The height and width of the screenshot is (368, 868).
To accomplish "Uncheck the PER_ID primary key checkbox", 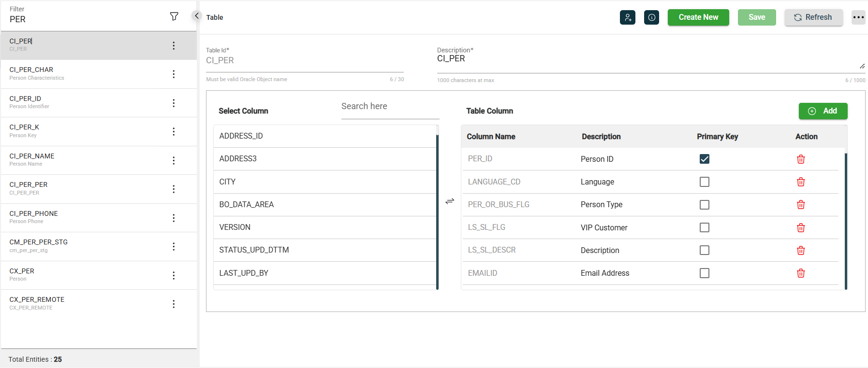I will [704, 159].
